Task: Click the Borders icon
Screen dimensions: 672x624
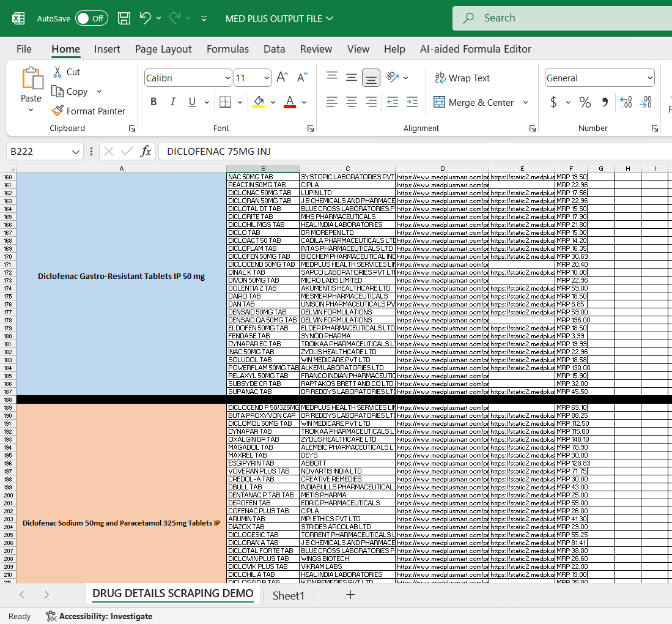Action: [225, 102]
